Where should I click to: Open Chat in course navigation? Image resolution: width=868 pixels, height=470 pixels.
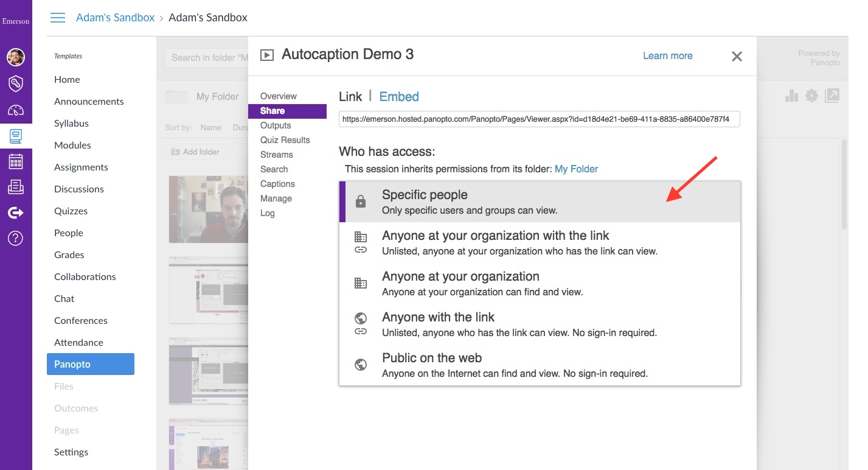[x=64, y=298]
